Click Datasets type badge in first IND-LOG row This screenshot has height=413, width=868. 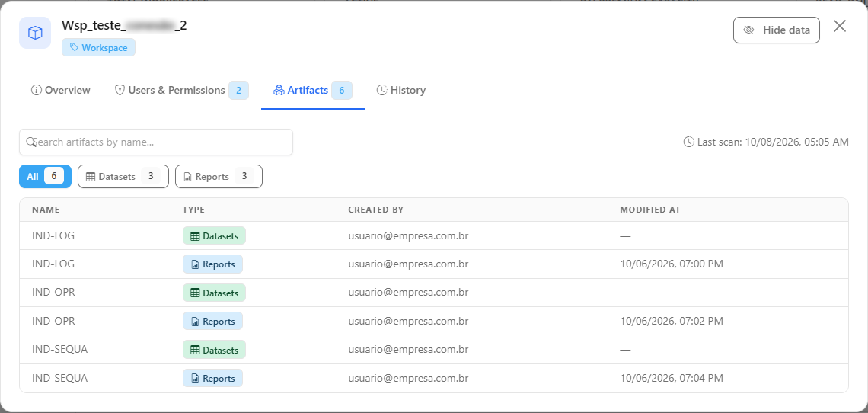(214, 235)
